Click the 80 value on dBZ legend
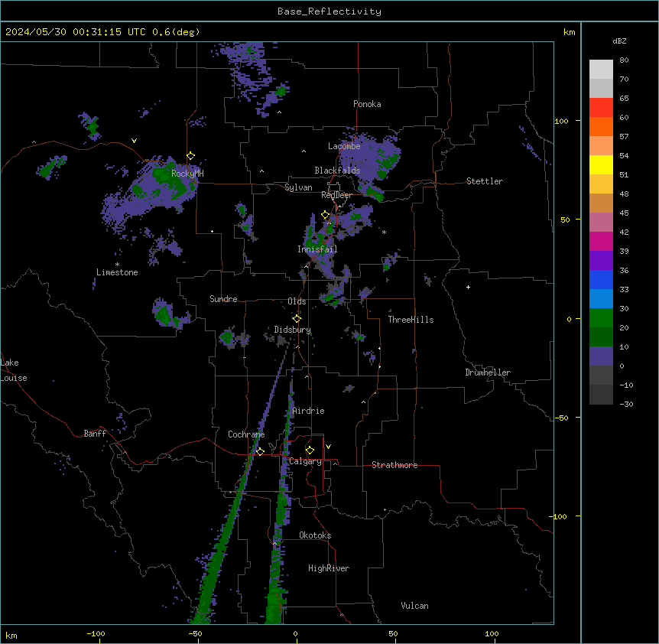The height and width of the screenshot is (644, 659). click(x=624, y=60)
